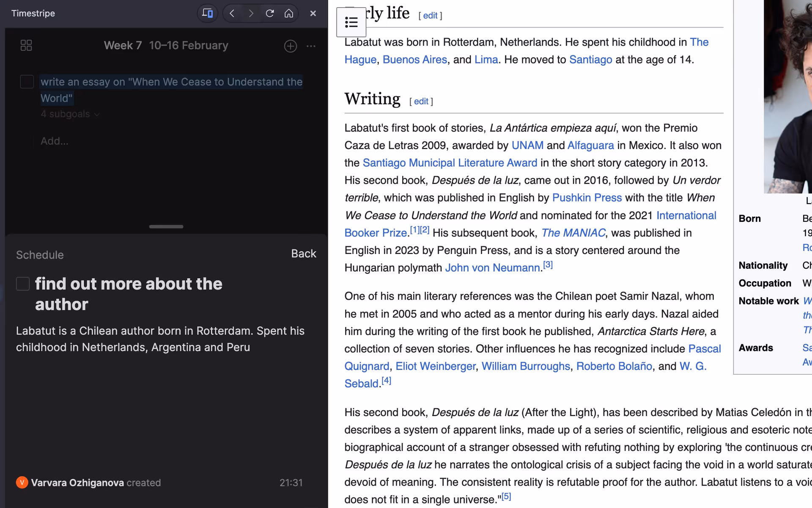
Task: Add a new goal with the plus icon
Action: point(291,46)
